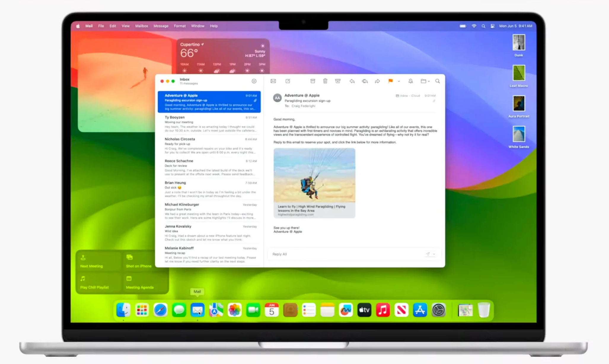Open Freeform from the Dock
Screen dimensions: 609x364
point(346,310)
